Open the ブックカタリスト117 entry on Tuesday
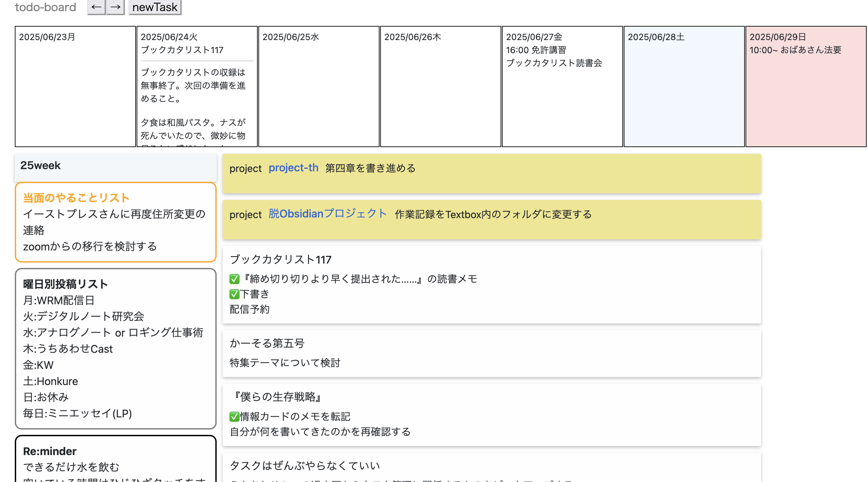 (x=182, y=50)
